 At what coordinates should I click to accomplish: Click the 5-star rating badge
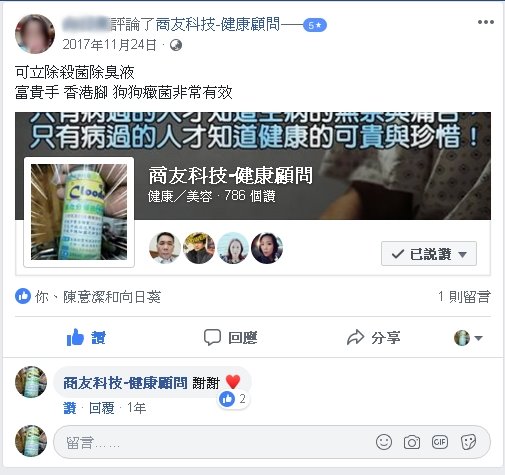coord(315,25)
